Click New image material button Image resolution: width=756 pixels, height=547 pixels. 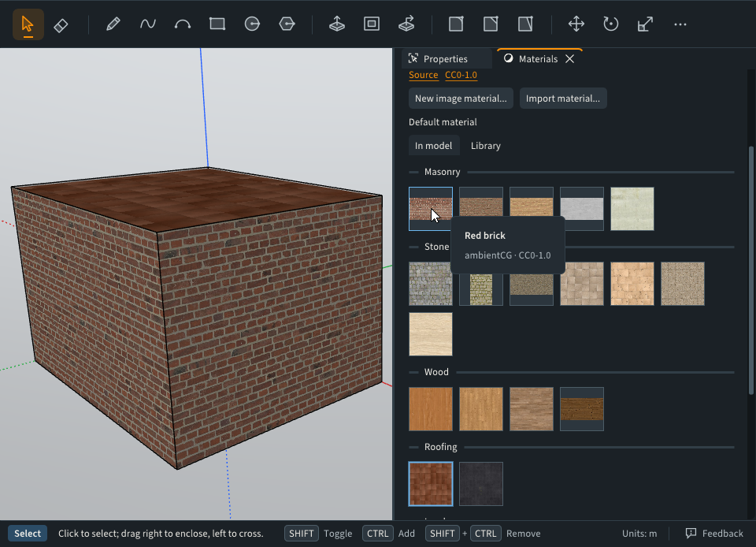[x=461, y=99]
